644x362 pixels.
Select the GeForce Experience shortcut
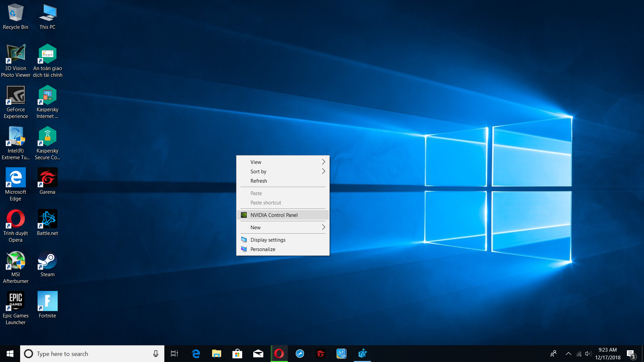pyautogui.click(x=15, y=102)
